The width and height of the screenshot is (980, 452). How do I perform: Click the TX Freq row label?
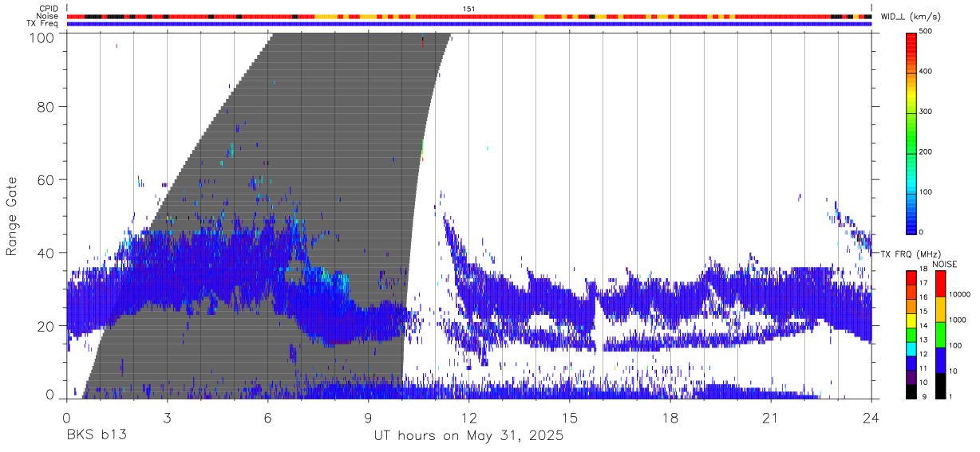[43, 23]
